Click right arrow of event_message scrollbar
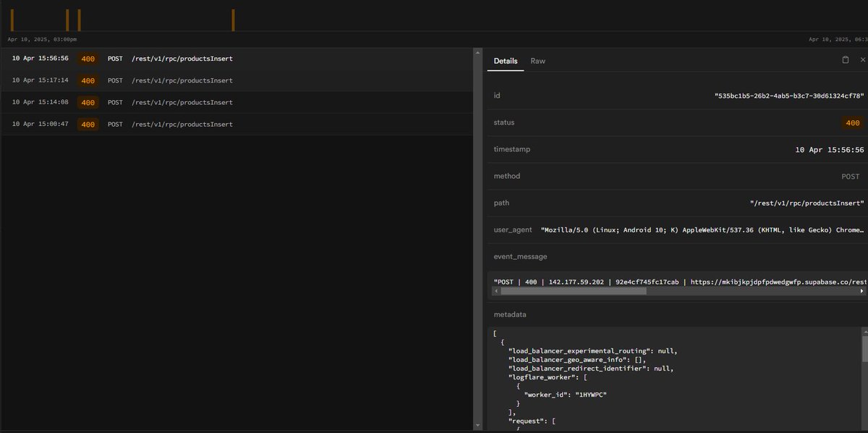Image resolution: width=868 pixels, height=433 pixels. tap(862, 291)
